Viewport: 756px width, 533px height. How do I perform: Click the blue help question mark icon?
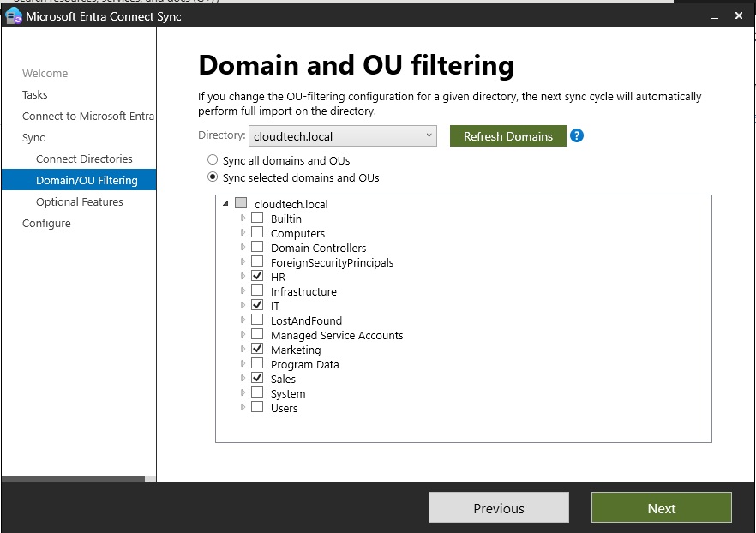(x=577, y=135)
